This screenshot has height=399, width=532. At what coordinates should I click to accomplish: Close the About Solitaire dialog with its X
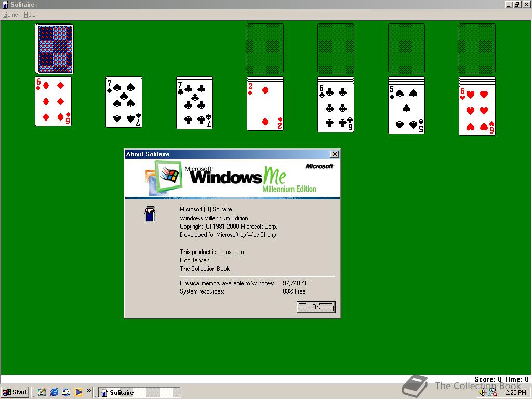point(334,154)
